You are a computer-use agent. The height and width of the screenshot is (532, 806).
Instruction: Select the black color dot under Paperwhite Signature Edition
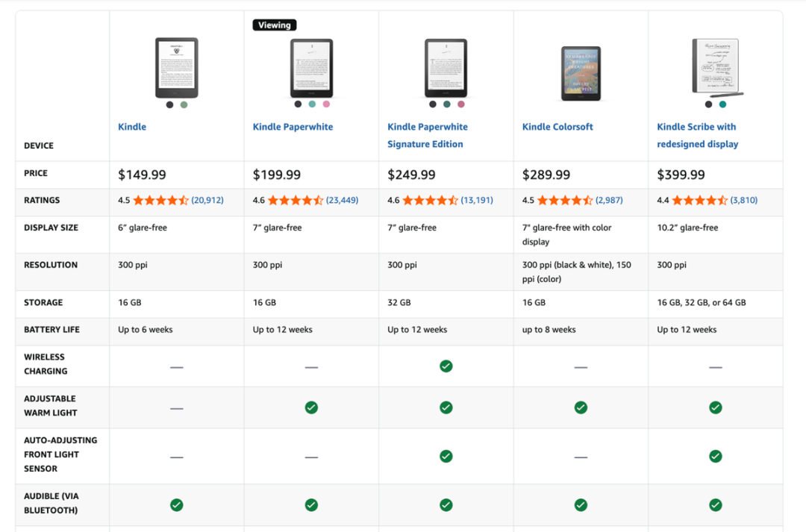tap(433, 104)
